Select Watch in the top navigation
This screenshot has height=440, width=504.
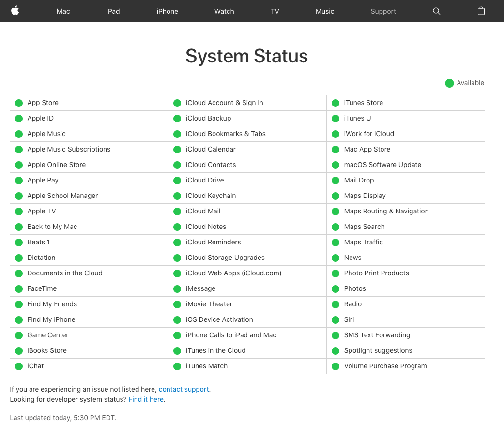click(224, 11)
